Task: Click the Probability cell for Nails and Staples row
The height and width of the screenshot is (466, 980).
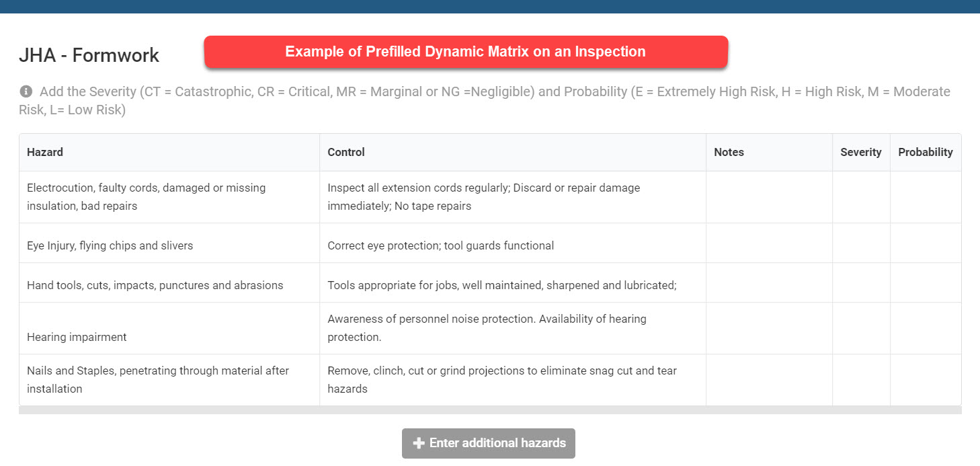Action: pos(926,380)
